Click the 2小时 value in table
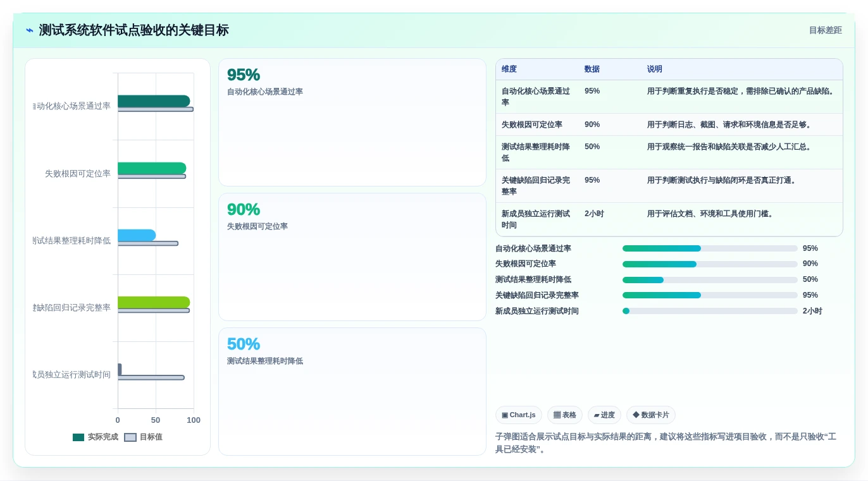Image resolution: width=868 pixels, height=481 pixels. click(594, 214)
